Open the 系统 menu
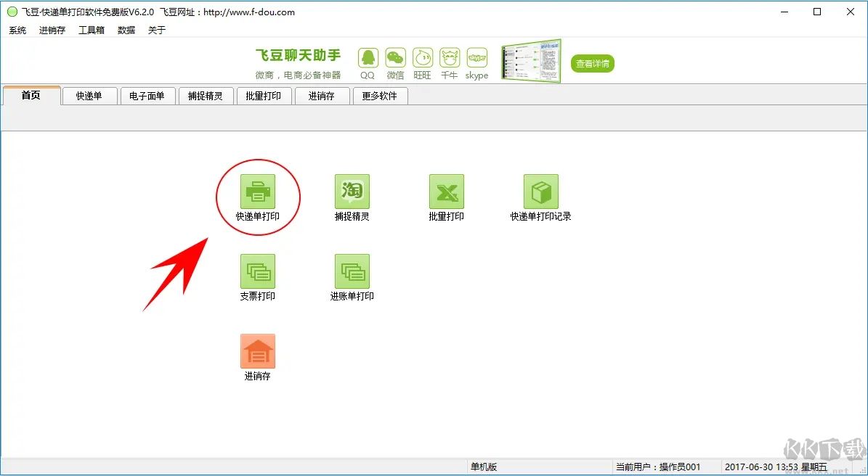This screenshot has width=868, height=476. point(17,30)
